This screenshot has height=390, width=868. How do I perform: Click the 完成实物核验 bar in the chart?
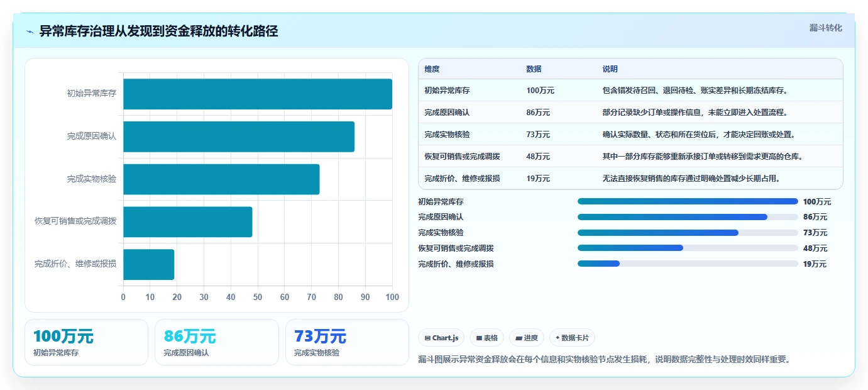[221, 179]
